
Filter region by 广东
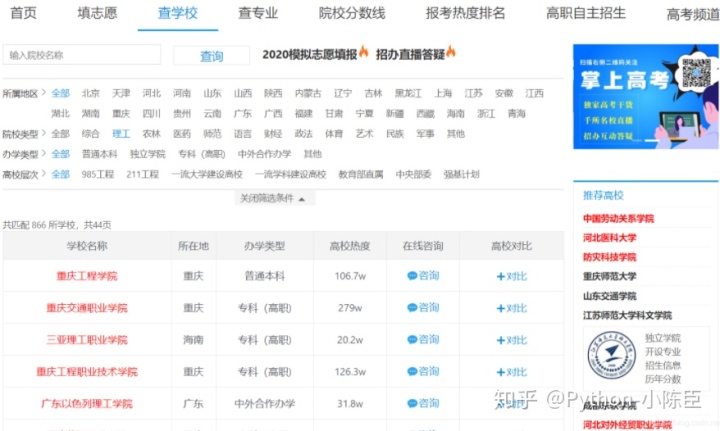point(242,113)
